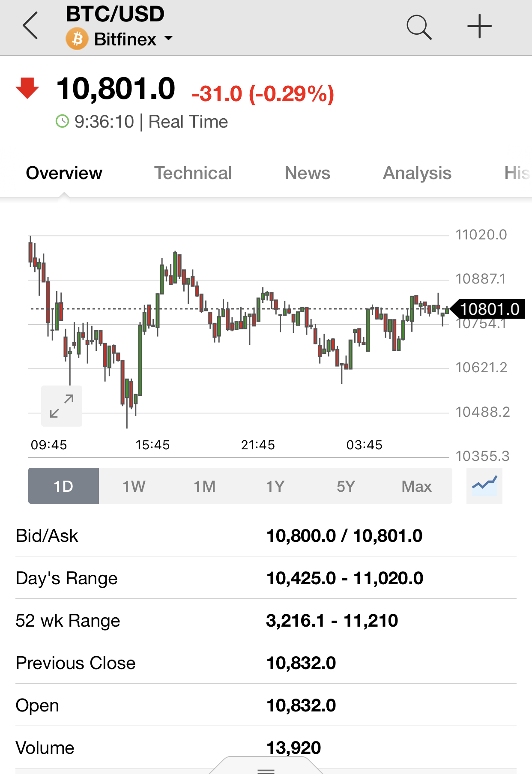Open the Technical tab

[193, 173]
